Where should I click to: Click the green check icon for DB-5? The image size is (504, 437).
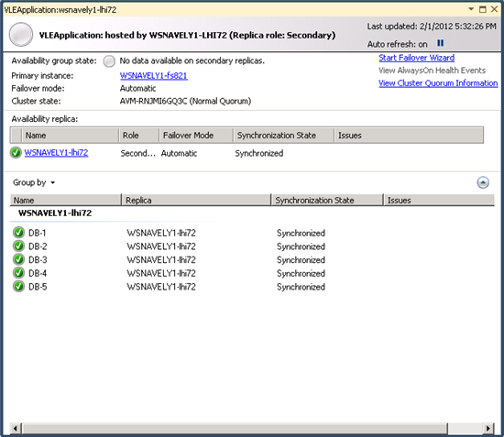pyautogui.click(x=18, y=286)
